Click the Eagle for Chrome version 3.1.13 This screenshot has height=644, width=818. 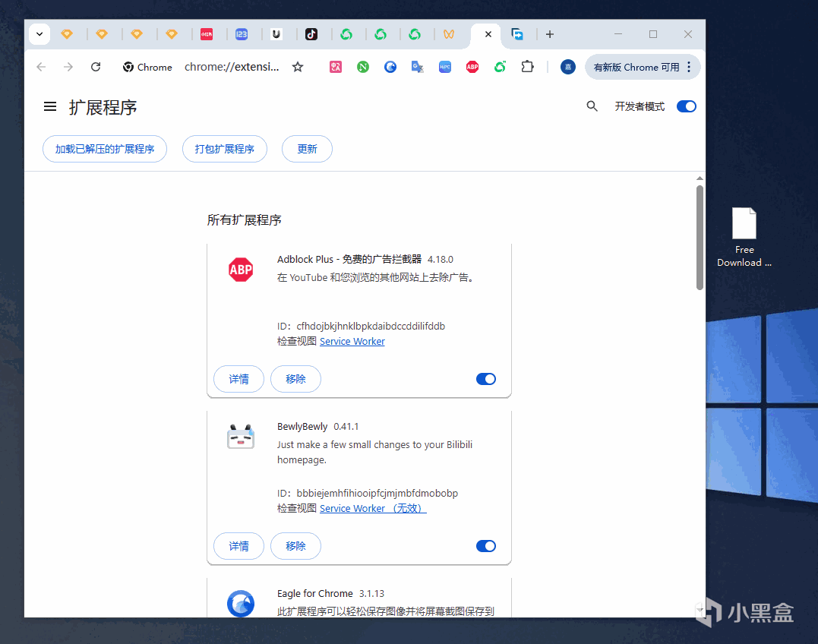click(x=371, y=594)
